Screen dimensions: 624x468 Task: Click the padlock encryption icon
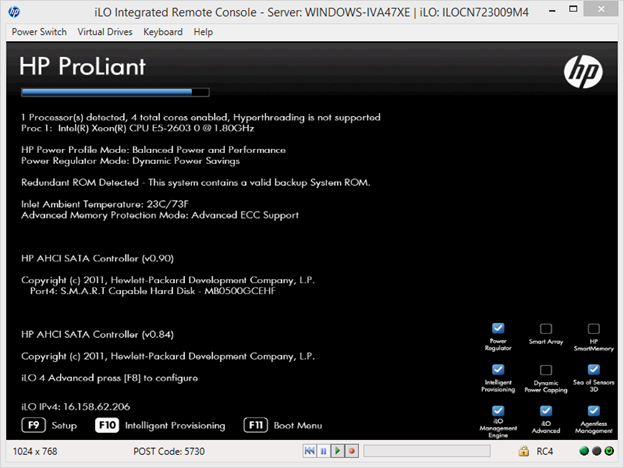tap(524, 451)
